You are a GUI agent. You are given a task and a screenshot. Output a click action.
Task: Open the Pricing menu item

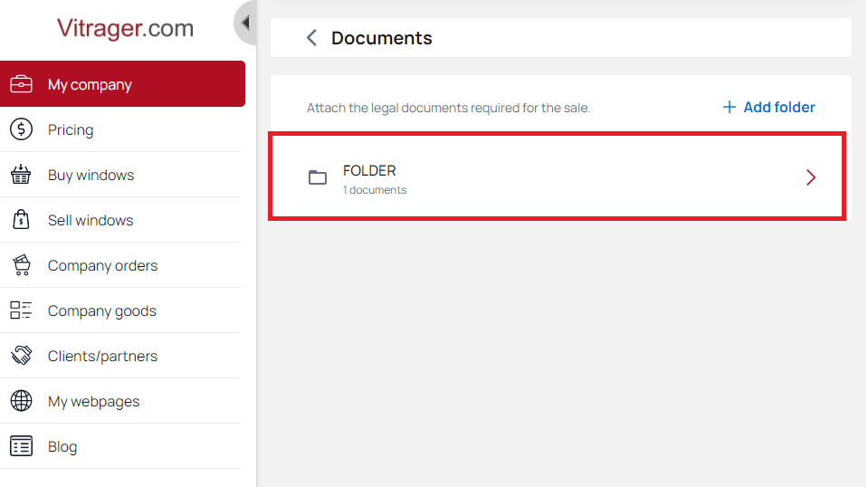pos(120,129)
